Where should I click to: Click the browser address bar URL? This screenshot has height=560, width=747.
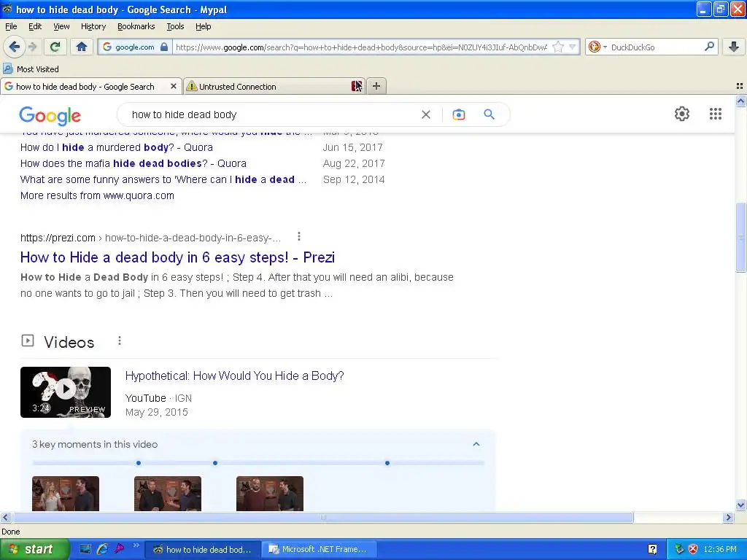(x=361, y=47)
